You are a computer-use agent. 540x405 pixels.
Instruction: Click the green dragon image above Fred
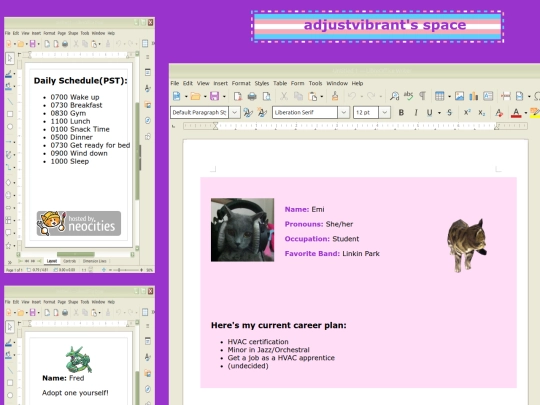[79, 360]
